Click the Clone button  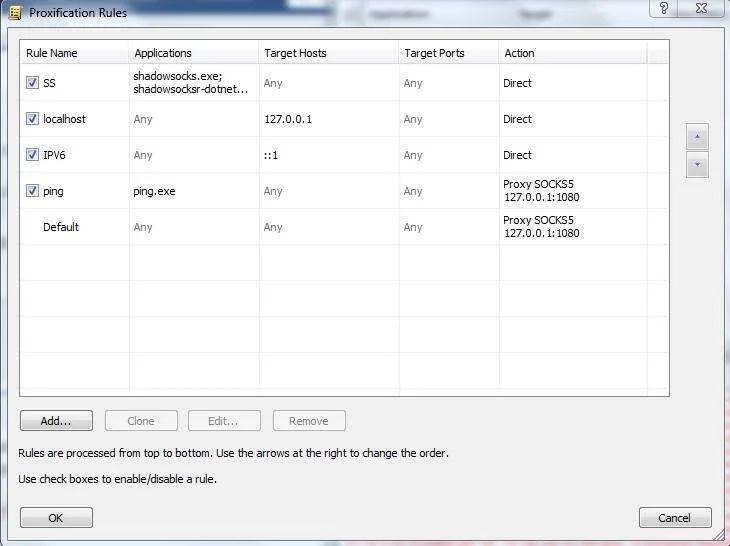(x=141, y=421)
